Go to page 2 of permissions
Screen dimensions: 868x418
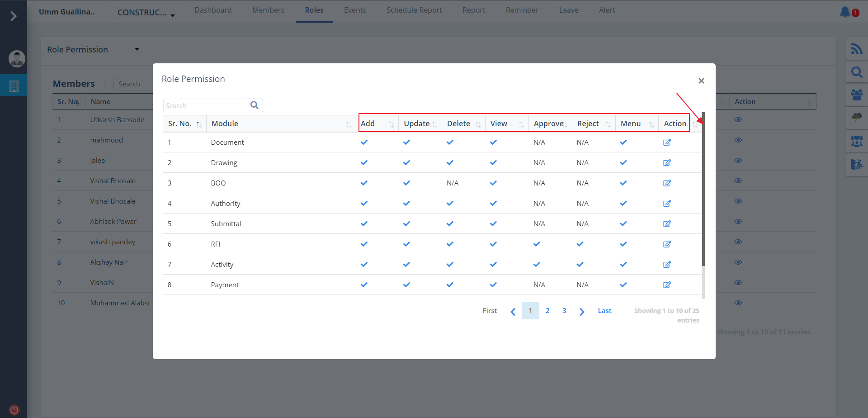tap(547, 311)
